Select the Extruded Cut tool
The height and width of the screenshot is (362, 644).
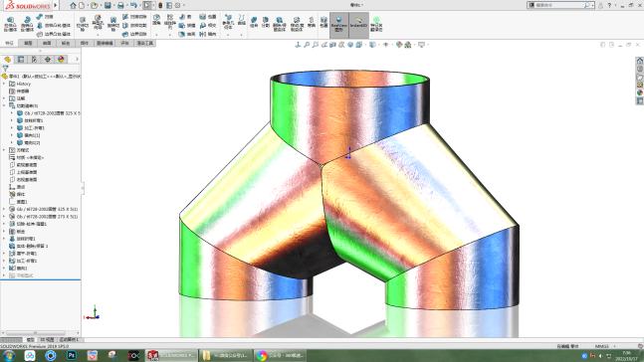tap(83, 24)
